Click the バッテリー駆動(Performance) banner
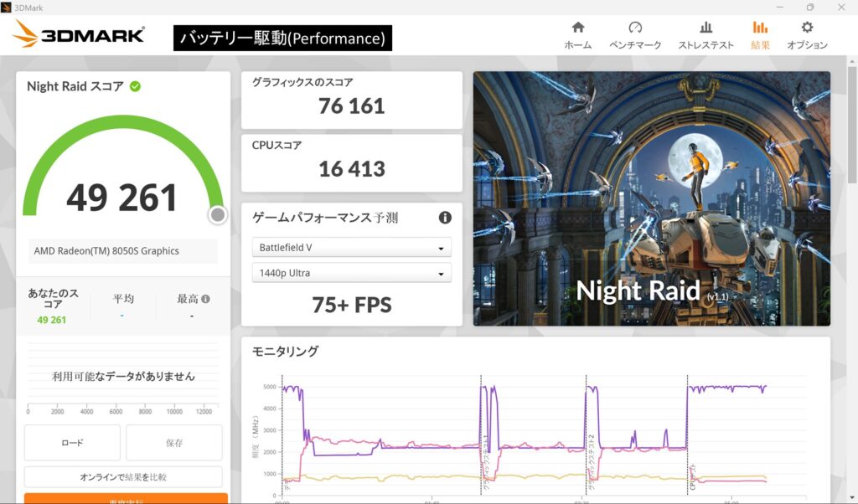The image size is (858, 504). (x=282, y=38)
